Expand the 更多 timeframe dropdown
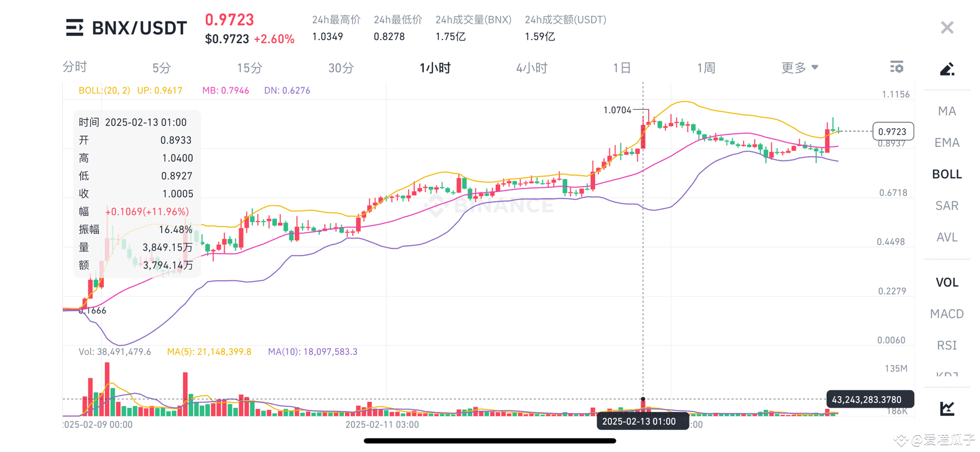980x452 pixels. click(799, 68)
